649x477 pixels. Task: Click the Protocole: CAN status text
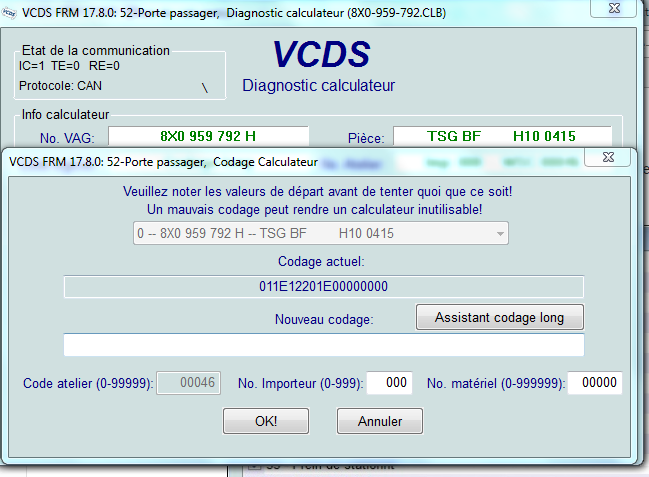60,86
